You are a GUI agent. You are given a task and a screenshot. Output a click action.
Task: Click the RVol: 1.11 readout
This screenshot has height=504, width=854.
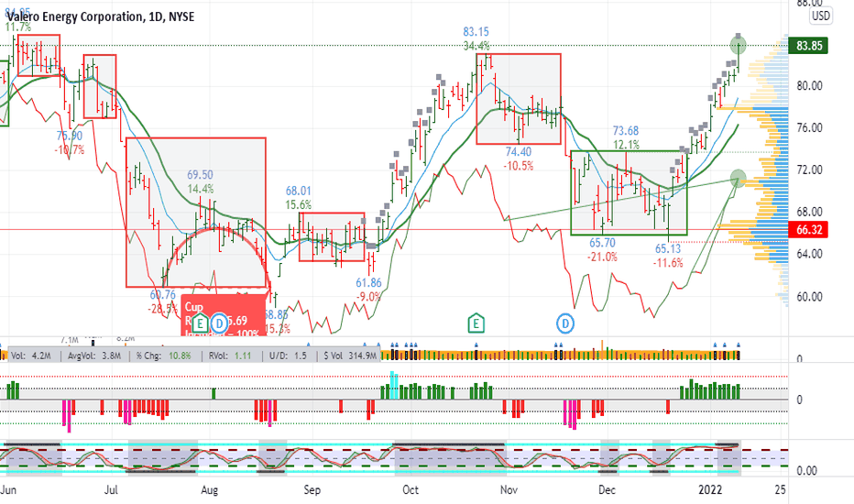point(230,356)
